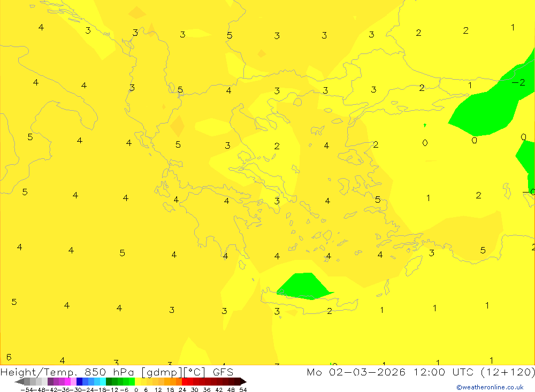The width and height of the screenshot is (535, 392).
Task: Click the 12:00 UTC time label
Action: (x=445, y=372)
